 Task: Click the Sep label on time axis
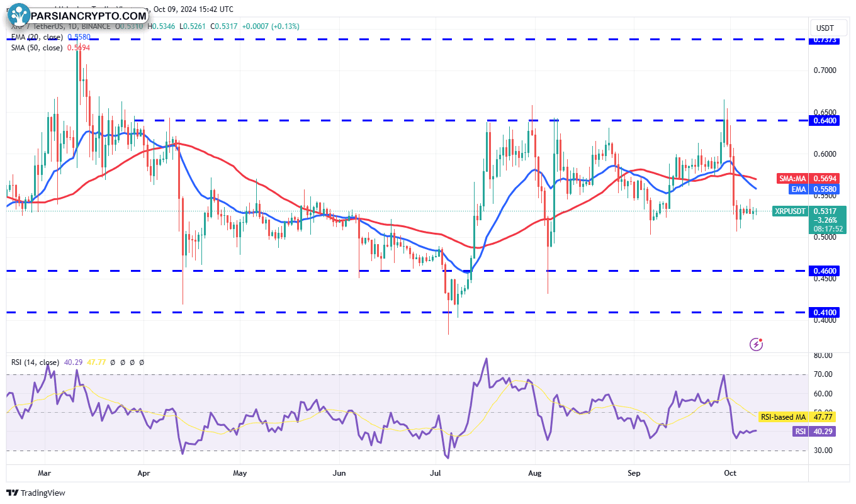click(x=633, y=472)
